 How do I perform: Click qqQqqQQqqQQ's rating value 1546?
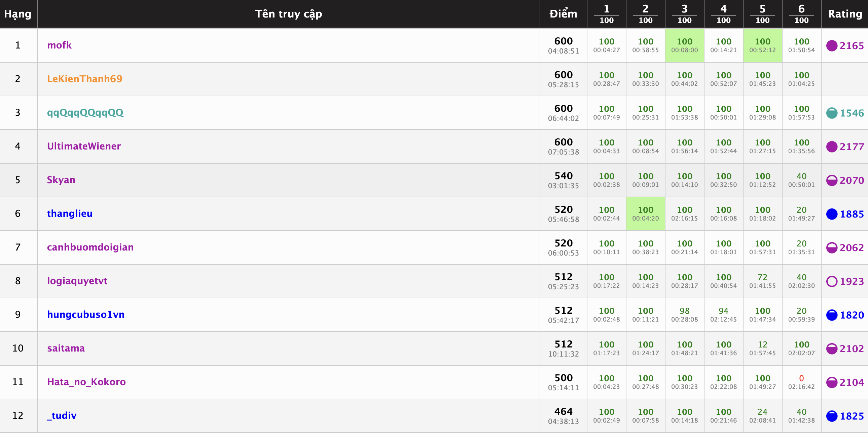[x=852, y=113]
